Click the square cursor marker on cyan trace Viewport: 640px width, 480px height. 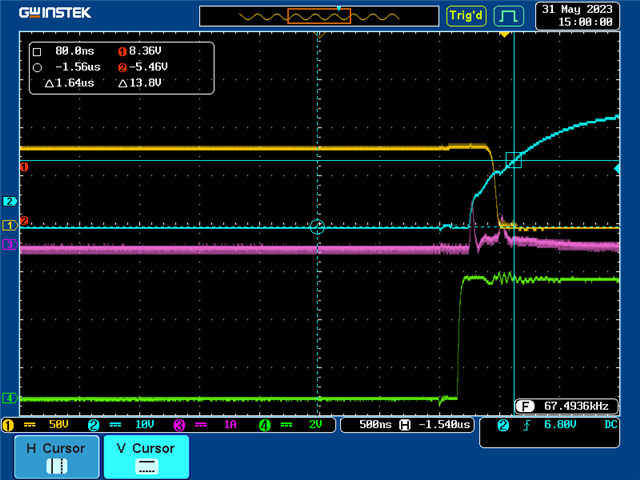(x=513, y=160)
